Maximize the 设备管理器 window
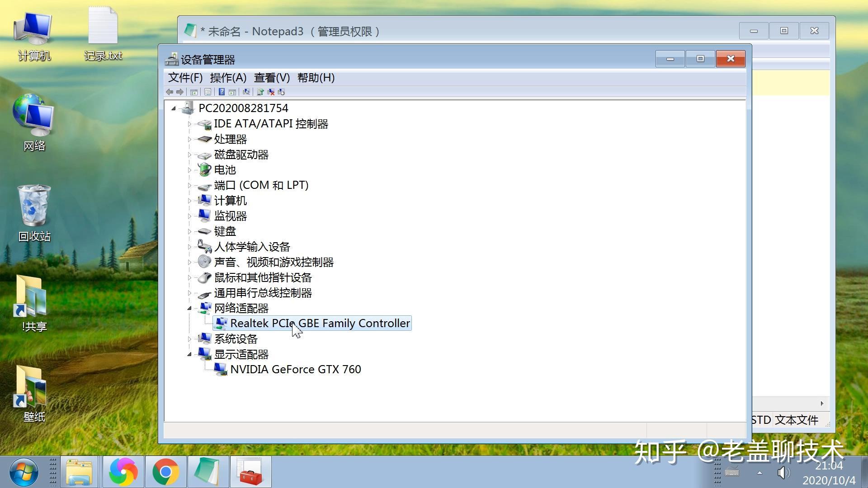The height and width of the screenshot is (488, 868). (700, 59)
